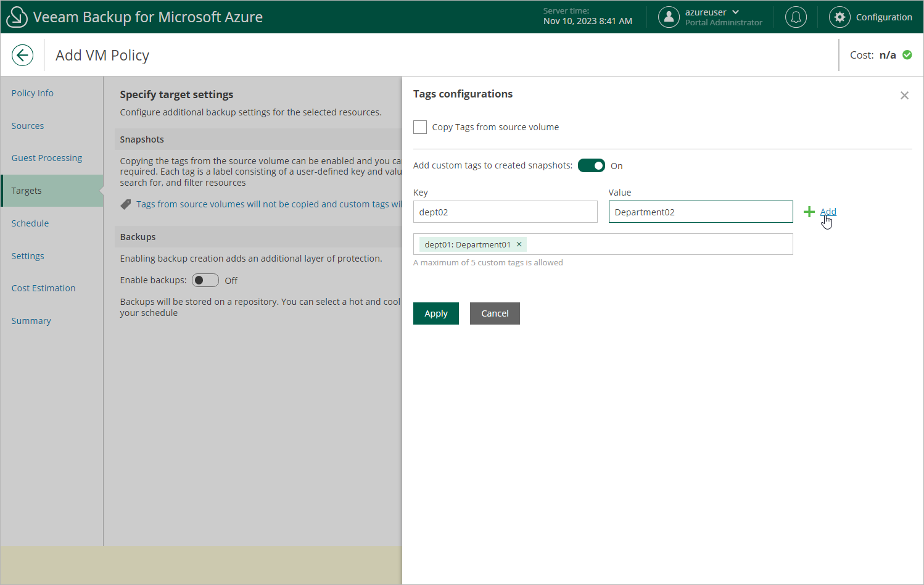This screenshot has height=585, width=924.
Task: Go back with the arrow icon
Action: tap(22, 55)
